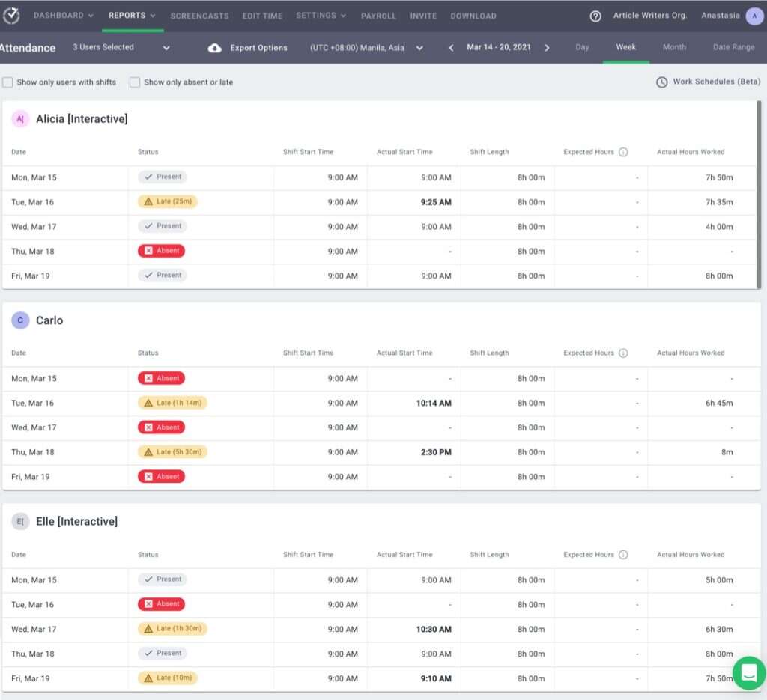Screen dimensions: 767x700
Task: Click the cloud export icon
Action: point(214,48)
